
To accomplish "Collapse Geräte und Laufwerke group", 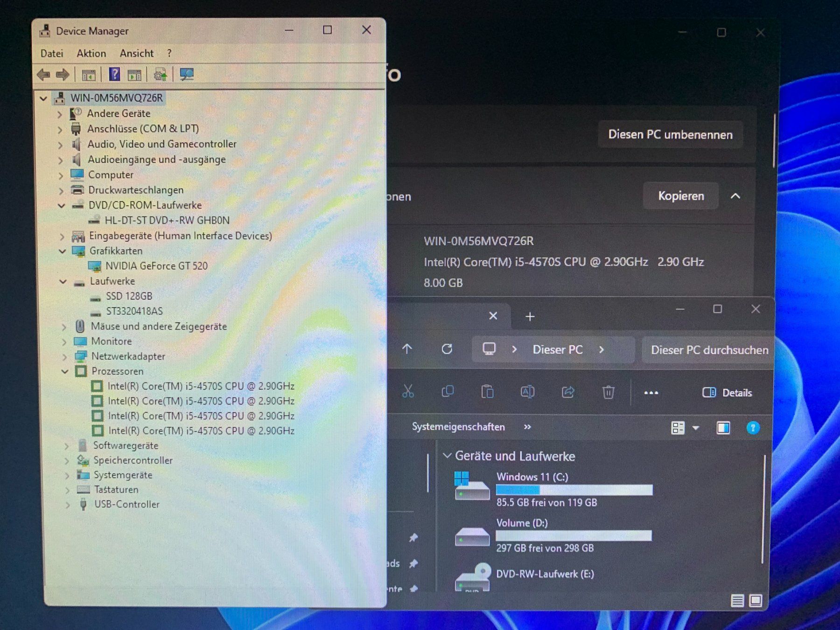I will 447,455.
